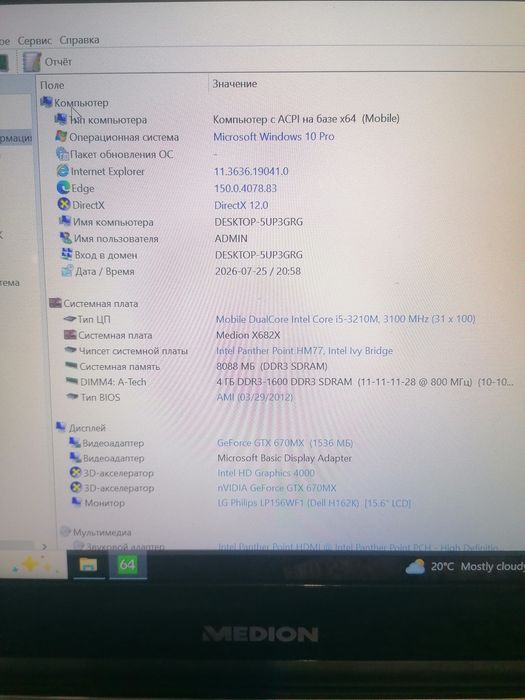Viewport: 525px width, 700px height.
Task: Click the Internet Explorer row icon
Action: pyautogui.click(x=62, y=171)
